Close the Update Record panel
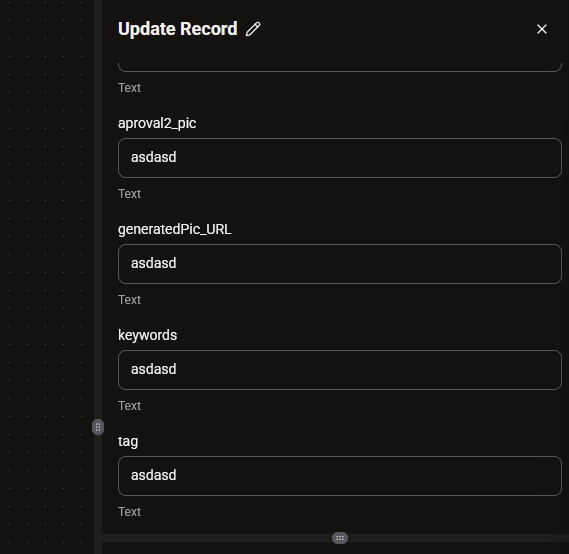Image resolution: width=569 pixels, height=554 pixels. pos(541,29)
